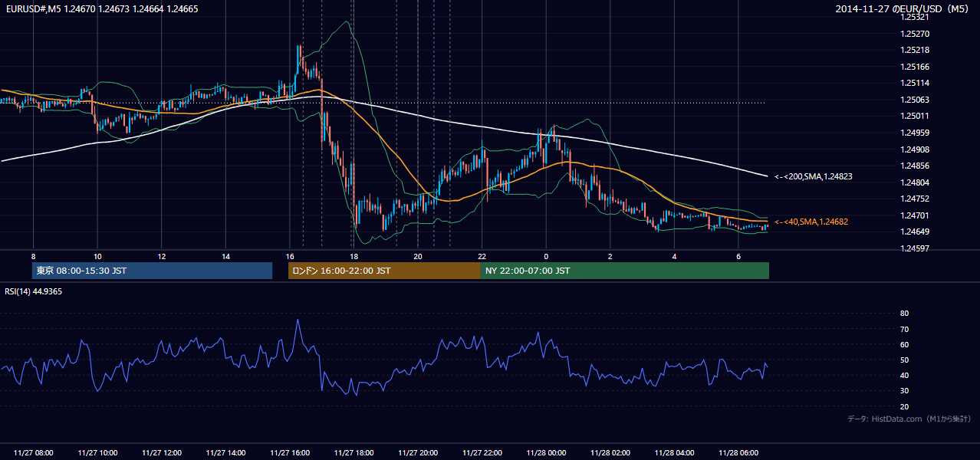Click hour label 2 under price chart
The image size is (980, 460).
click(610, 256)
